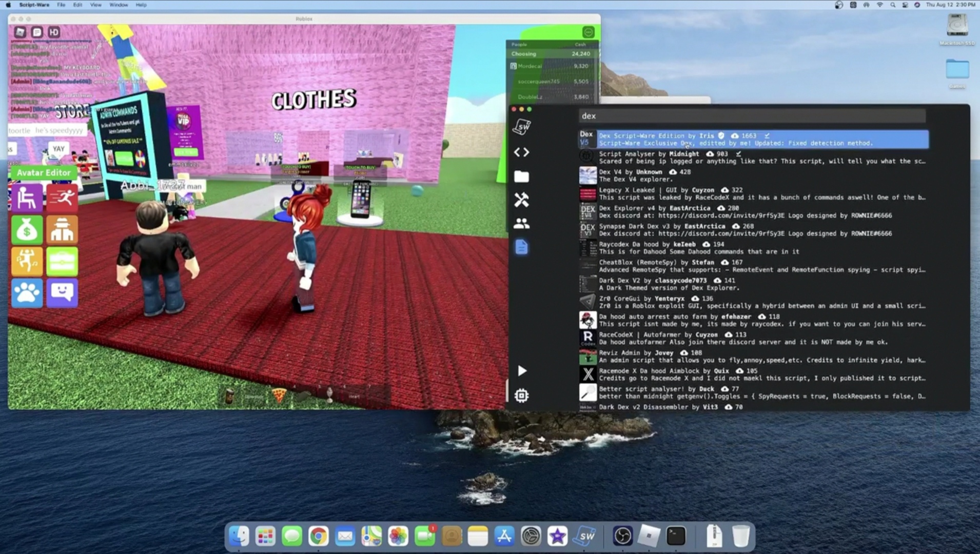Click the dex search field in Script-Ware
This screenshot has height=554, width=980.
pos(752,116)
